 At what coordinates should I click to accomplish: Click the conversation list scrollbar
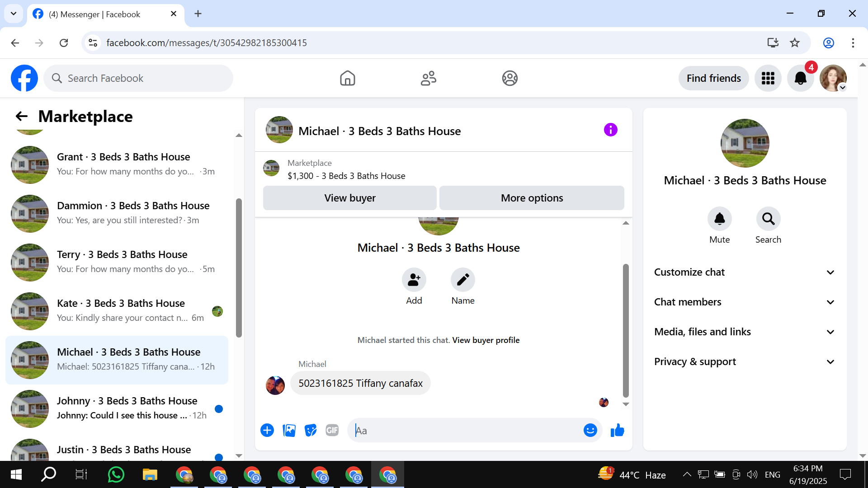(x=239, y=267)
